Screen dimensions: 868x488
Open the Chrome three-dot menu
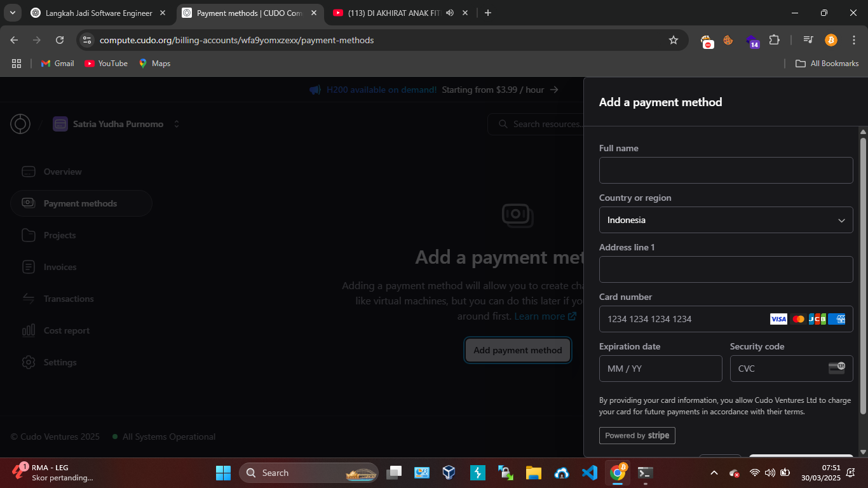click(854, 40)
